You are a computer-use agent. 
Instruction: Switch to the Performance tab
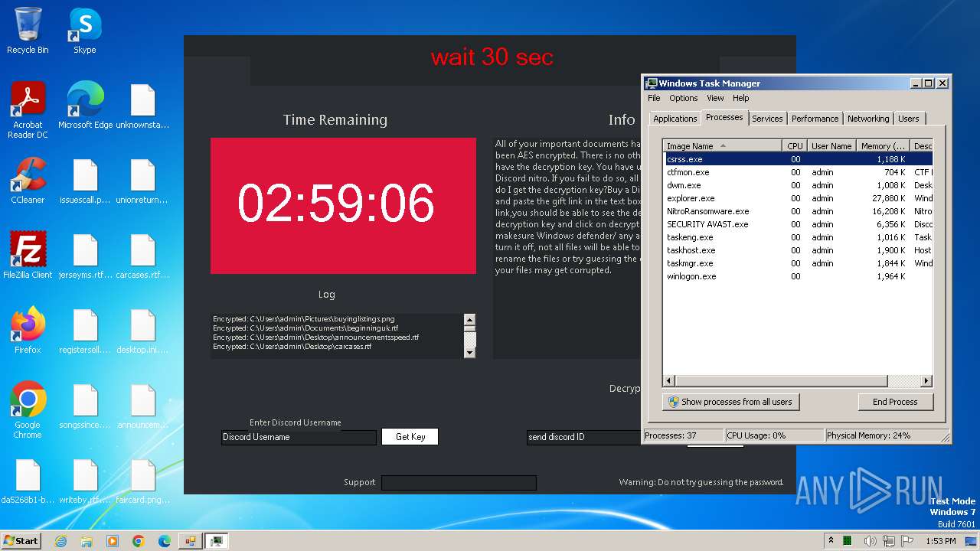[x=815, y=119]
